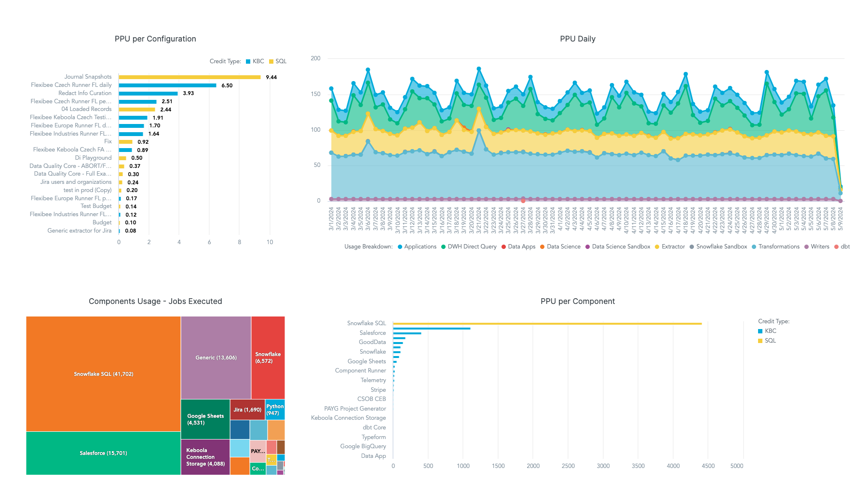This screenshot has height=495, width=868.
Task: Click the PAY... treemap tile
Action: 258,451
